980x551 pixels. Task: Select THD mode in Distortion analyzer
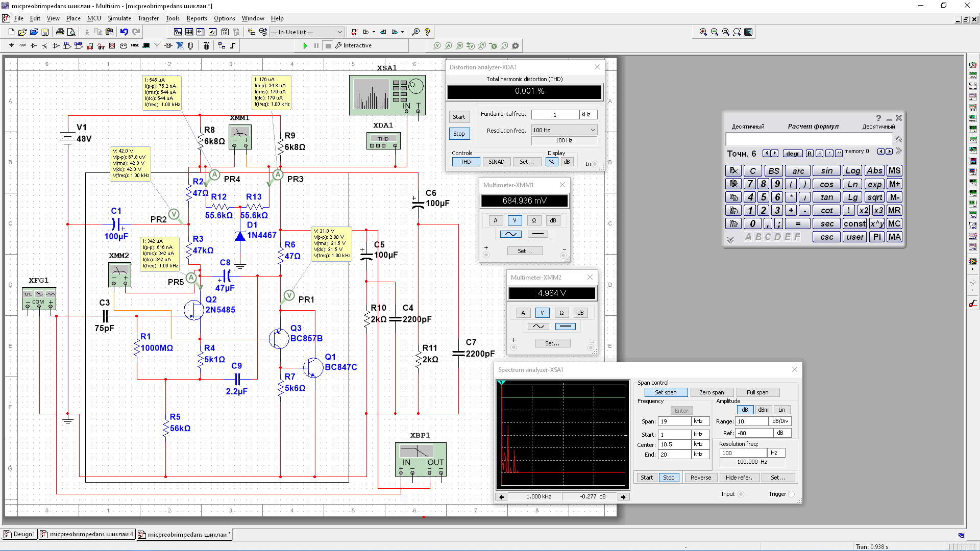[x=465, y=162]
